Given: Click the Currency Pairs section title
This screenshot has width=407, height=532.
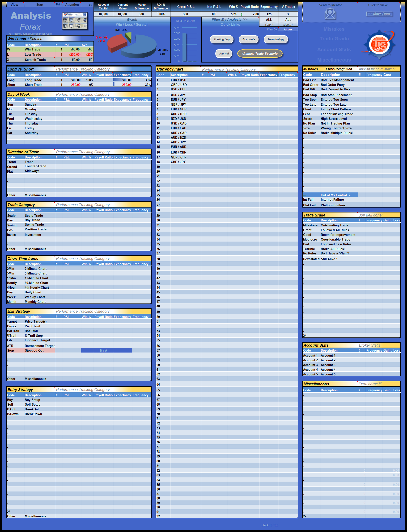Looking at the screenshot, I should 170,69.
